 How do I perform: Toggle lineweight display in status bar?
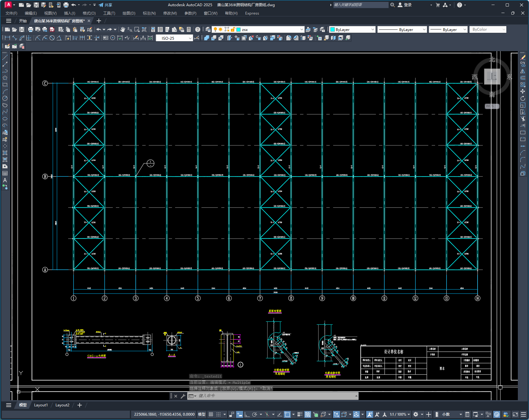click(x=300, y=414)
